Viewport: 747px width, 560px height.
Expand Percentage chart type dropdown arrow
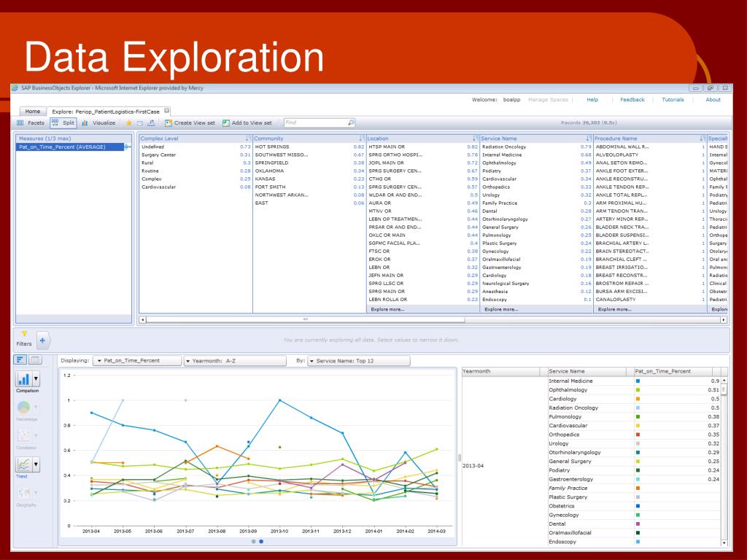coord(36,408)
